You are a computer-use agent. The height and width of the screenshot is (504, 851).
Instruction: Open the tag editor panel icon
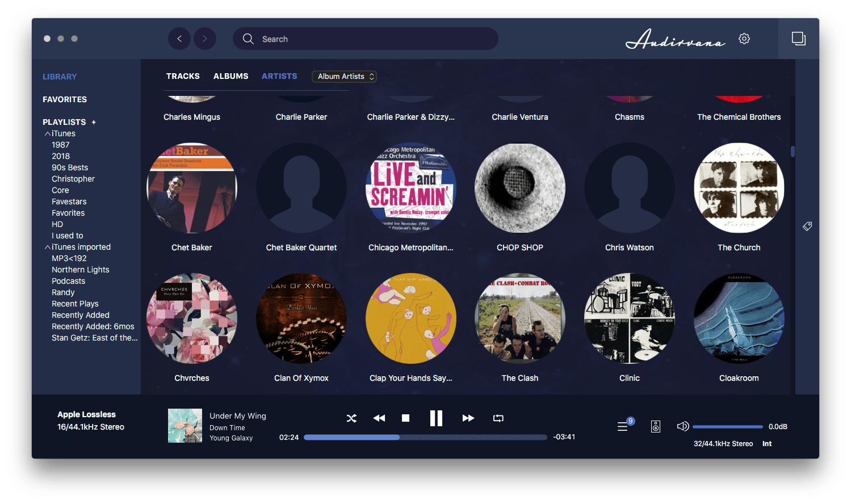[x=807, y=226]
